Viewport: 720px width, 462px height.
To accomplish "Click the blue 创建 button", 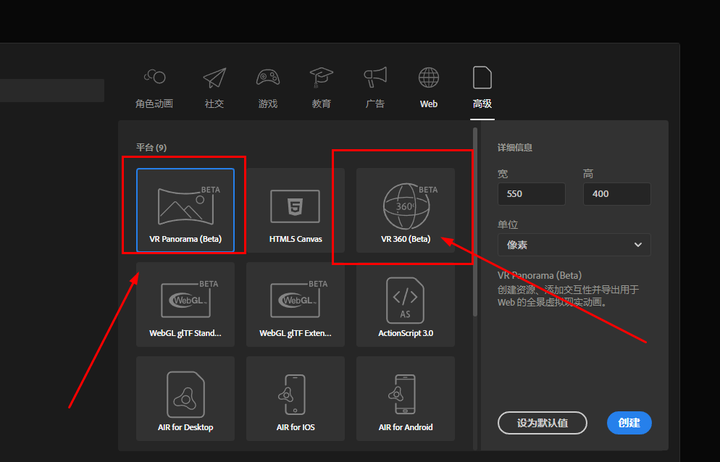I will (x=629, y=423).
